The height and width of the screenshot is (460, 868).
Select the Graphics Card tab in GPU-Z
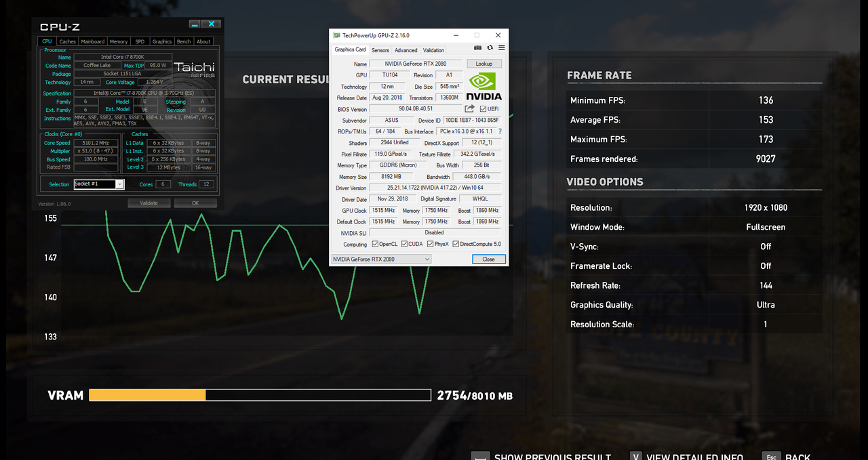(x=351, y=49)
